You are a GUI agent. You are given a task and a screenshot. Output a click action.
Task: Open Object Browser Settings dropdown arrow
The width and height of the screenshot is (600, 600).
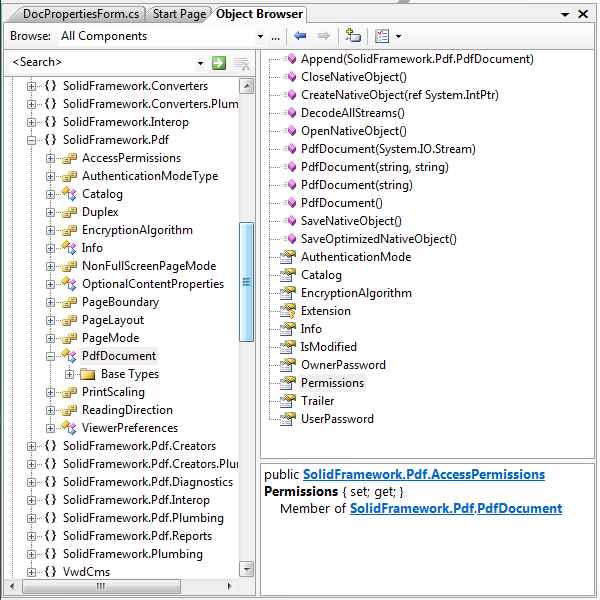[x=398, y=36]
